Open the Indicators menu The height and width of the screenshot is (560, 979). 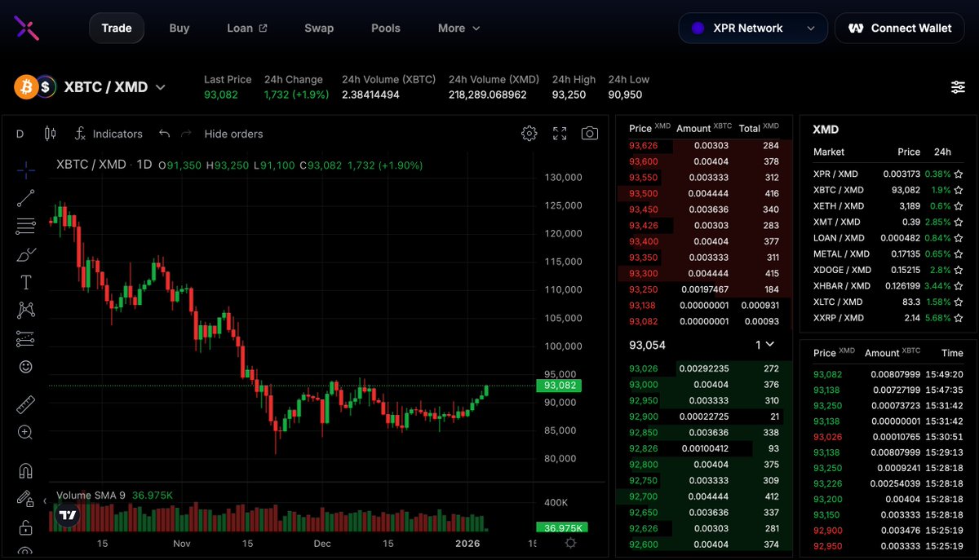pos(109,134)
